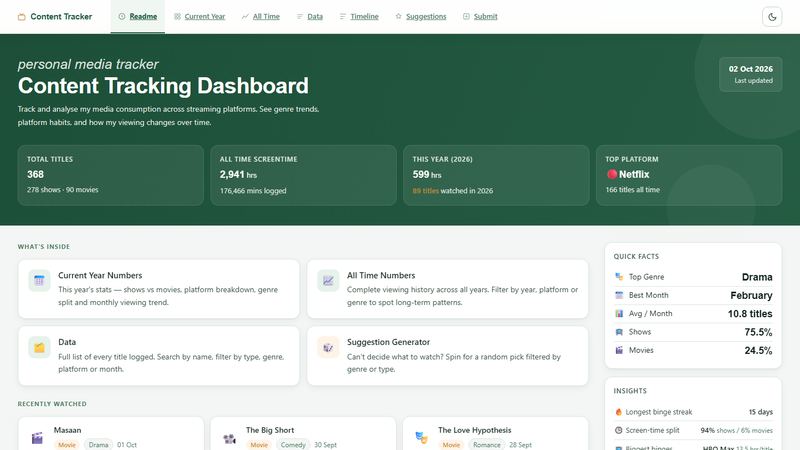Click the dice icon on Suggestion Generator
This screenshot has height=450, width=800.
[x=328, y=347]
